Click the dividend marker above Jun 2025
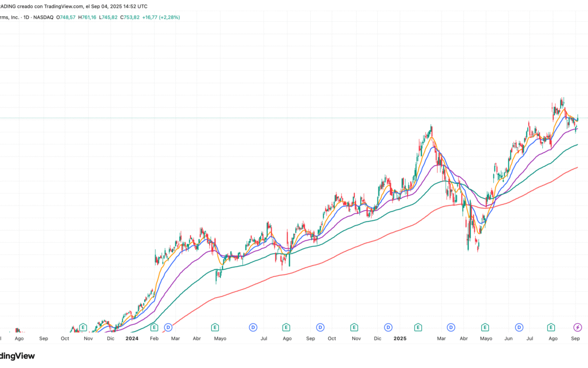The image size is (588, 368). [519, 328]
